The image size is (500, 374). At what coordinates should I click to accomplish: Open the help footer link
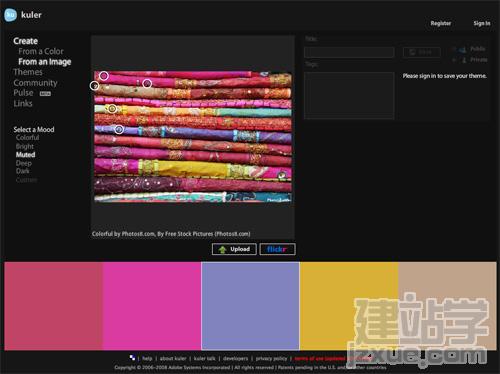click(x=147, y=359)
